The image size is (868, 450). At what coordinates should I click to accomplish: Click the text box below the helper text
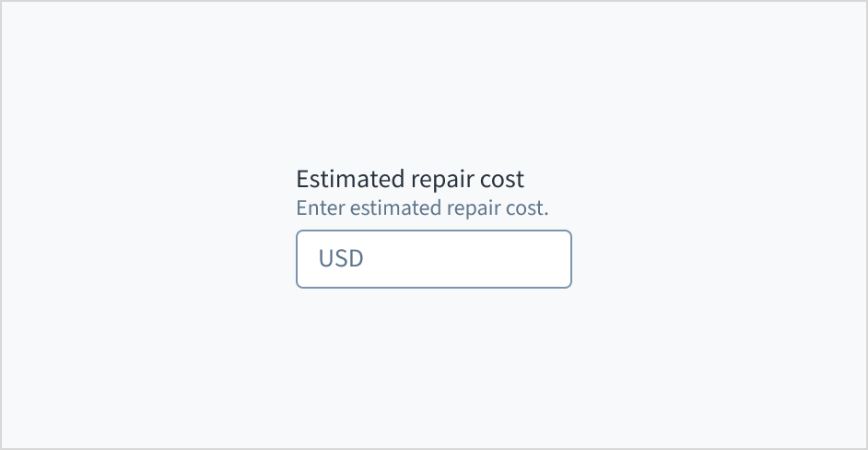433,259
